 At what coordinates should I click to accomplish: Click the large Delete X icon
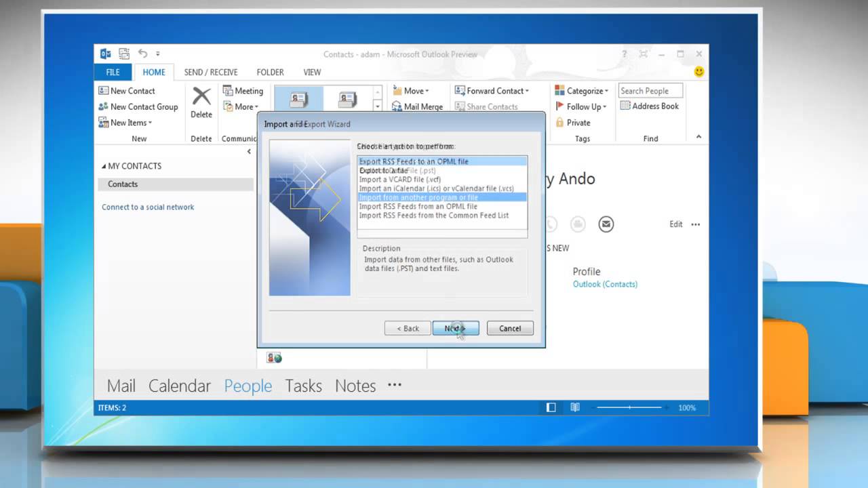tap(201, 96)
